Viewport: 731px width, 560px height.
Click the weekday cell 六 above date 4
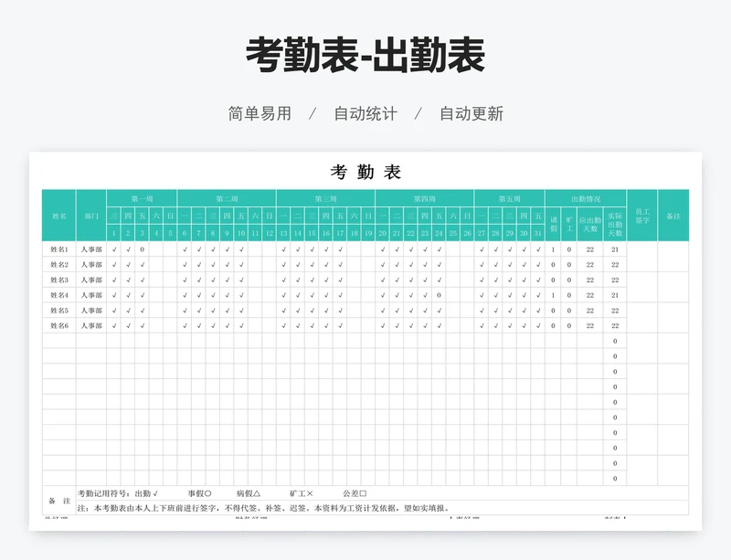[x=156, y=216]
